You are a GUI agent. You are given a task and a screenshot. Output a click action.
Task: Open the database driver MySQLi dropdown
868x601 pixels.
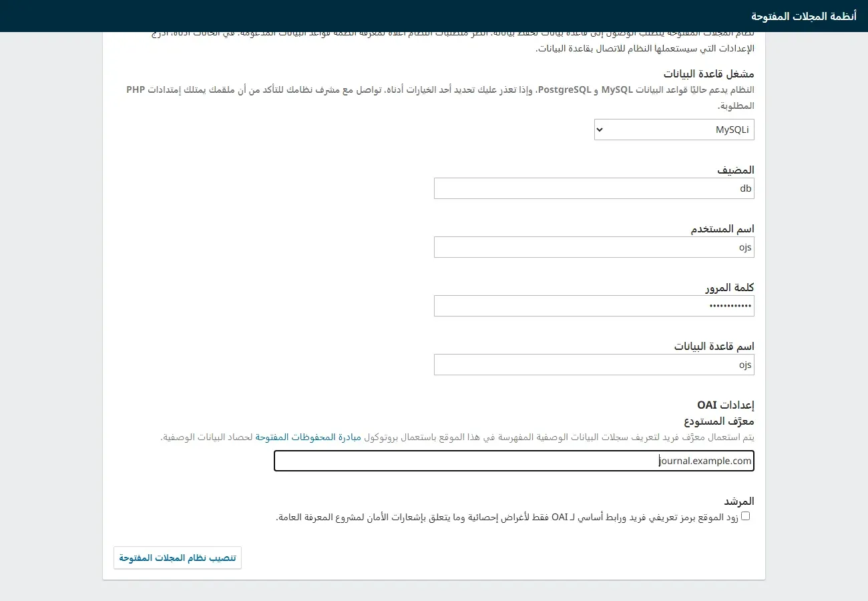[674, 130]
